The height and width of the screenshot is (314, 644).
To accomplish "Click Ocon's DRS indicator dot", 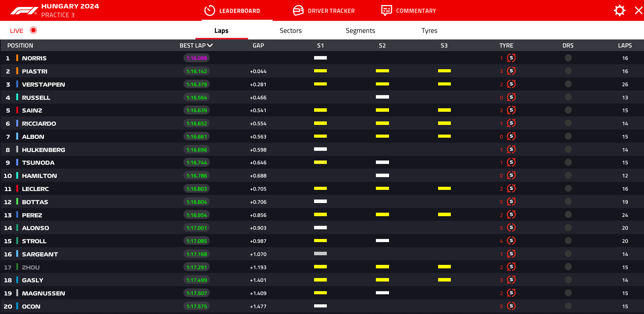I will 568,306.
